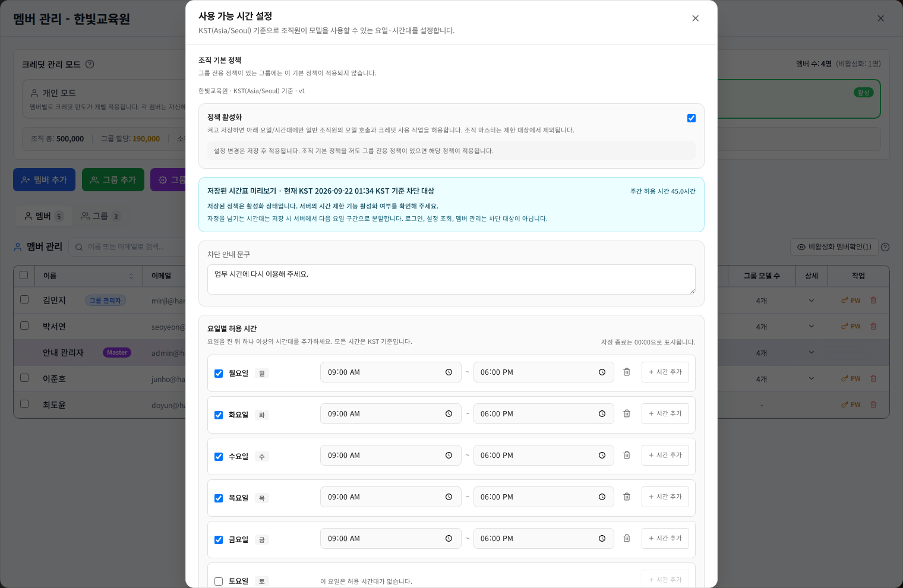Viewport: 903px width, 588px height.
Task: Open clock picker for Friday start time
Action: click(x=449, y=539)
